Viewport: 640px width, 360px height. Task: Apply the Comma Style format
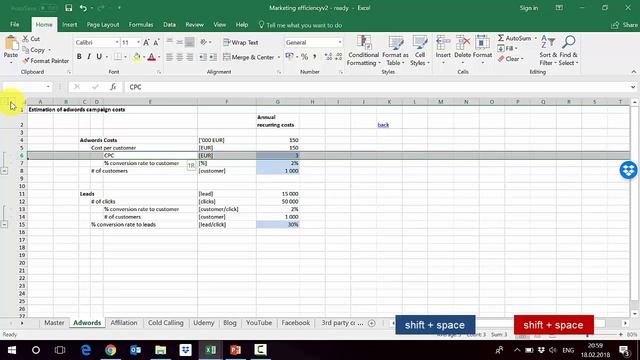click(x=315, y=57)
